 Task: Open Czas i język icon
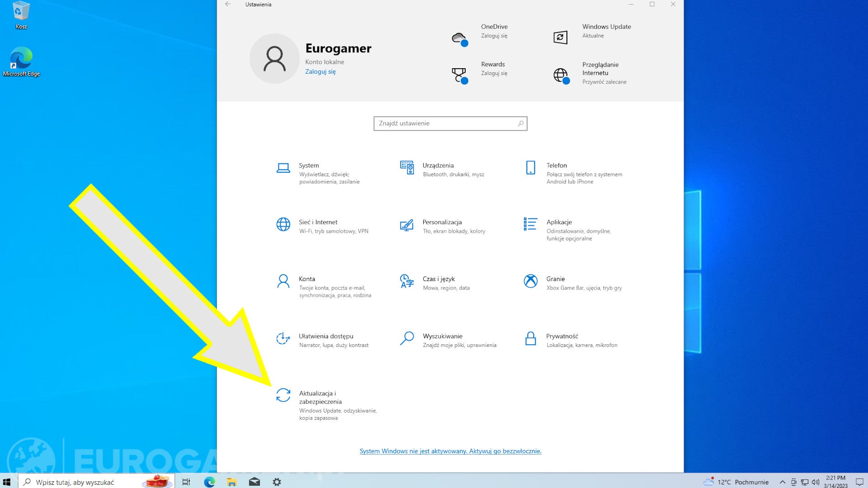(x=407, y=281)
